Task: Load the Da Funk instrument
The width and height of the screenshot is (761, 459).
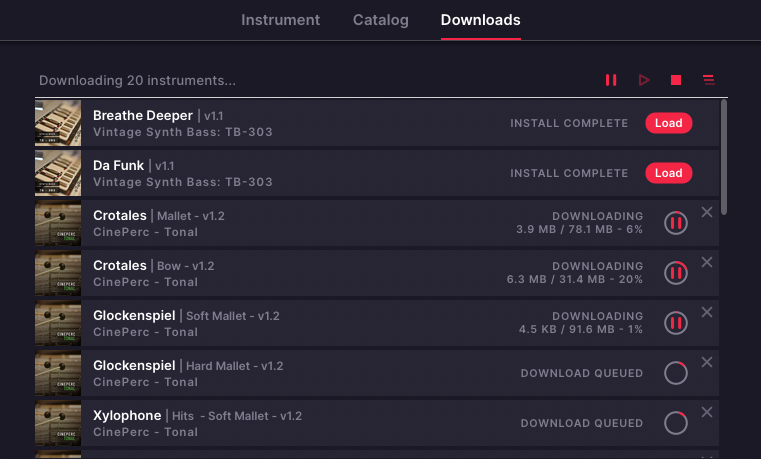Action: click(668, 173)
